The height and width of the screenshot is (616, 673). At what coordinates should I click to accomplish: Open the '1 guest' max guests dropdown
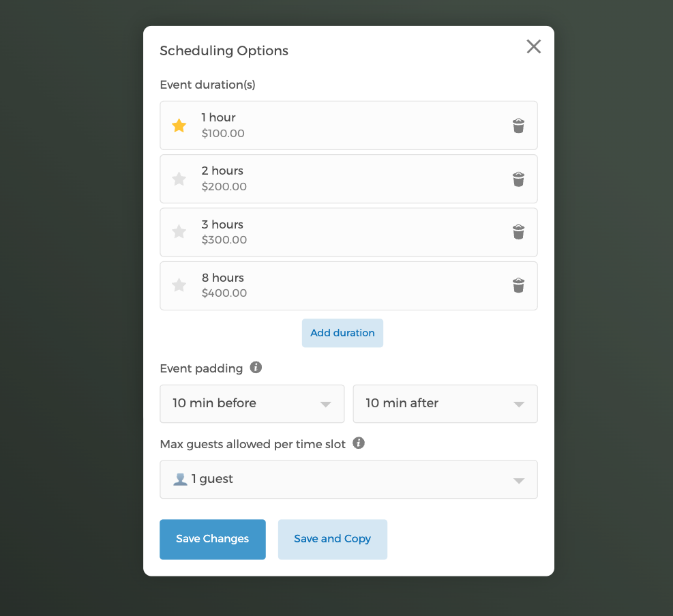point(348,480)
